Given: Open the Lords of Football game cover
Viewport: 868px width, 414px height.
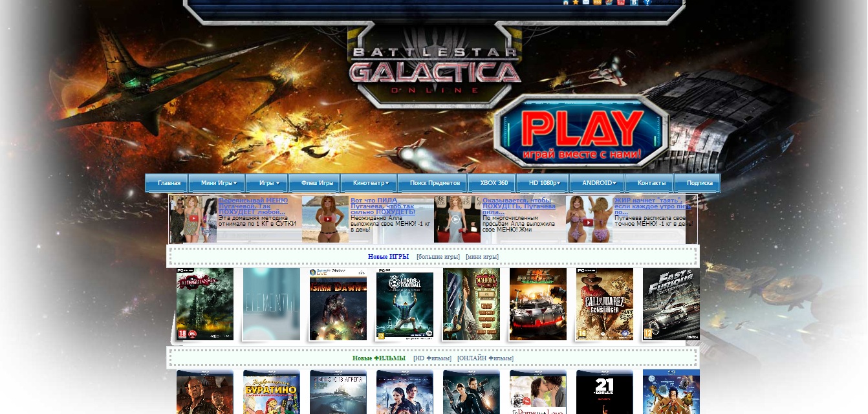Looking at the screenshot, I should (x=405, y=304).
